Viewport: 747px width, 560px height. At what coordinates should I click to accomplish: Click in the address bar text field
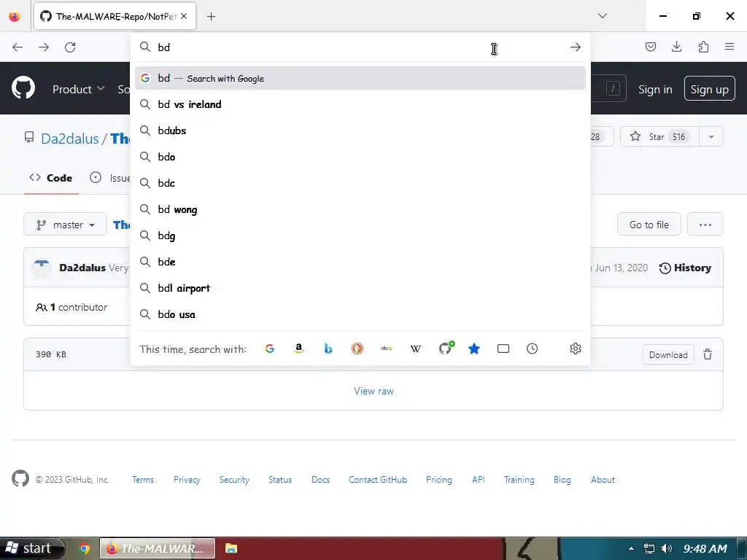(x=360, y=47)
